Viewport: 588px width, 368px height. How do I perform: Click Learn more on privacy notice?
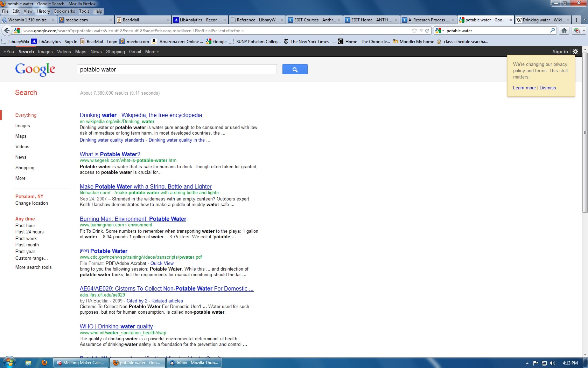[524, 88]
